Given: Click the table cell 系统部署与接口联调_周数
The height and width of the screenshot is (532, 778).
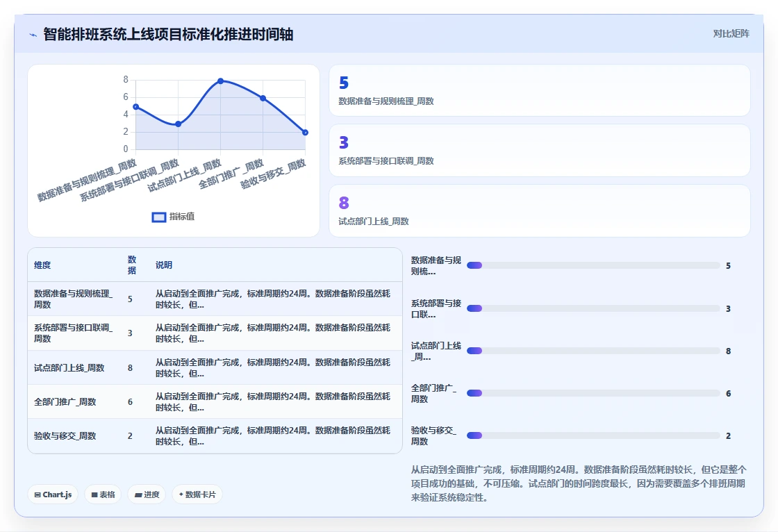Looking at the screenshot, I should tap(74, 333).
